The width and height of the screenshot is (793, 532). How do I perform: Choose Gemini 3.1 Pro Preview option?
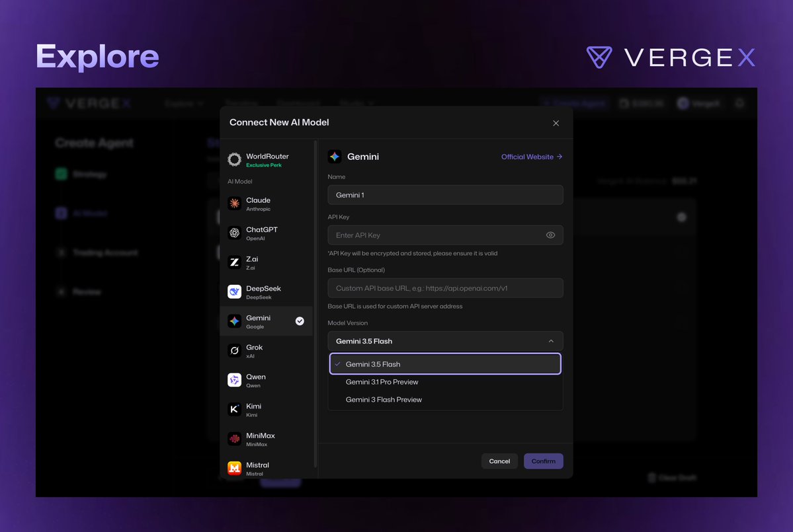pos(445,382)
